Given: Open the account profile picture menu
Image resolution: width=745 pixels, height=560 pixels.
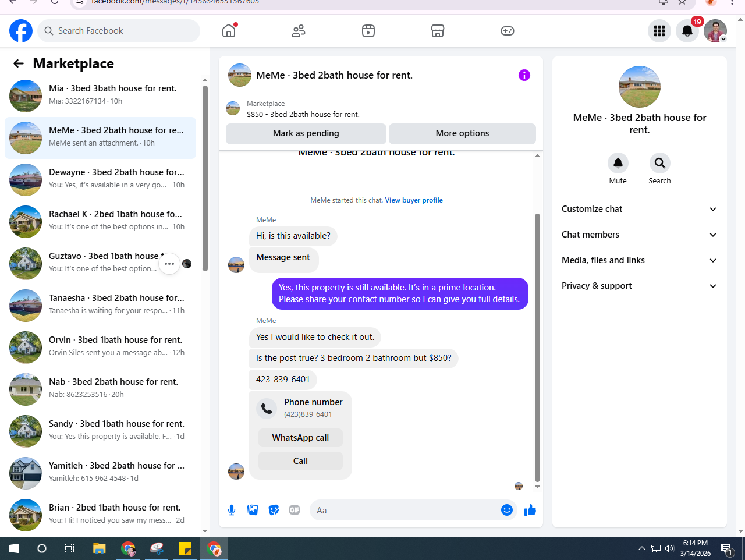Looking at the screenshot, I should [x=715, y=31].
